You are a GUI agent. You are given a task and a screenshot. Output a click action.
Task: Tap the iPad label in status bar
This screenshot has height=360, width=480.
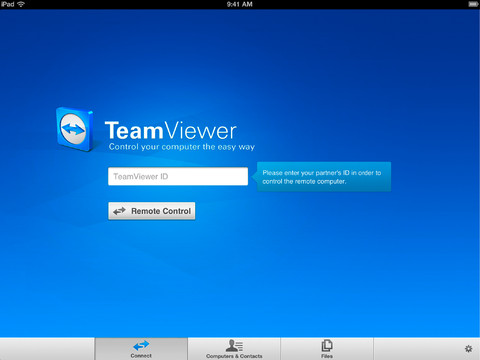coord(7,4)
